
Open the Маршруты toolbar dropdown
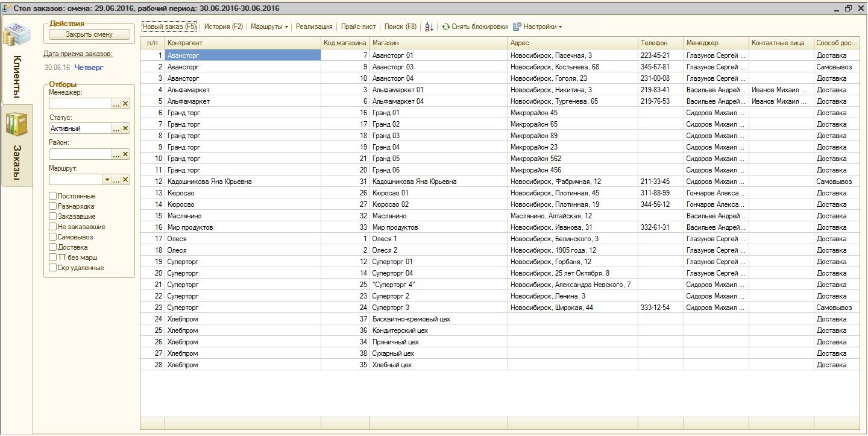point(269,27)
